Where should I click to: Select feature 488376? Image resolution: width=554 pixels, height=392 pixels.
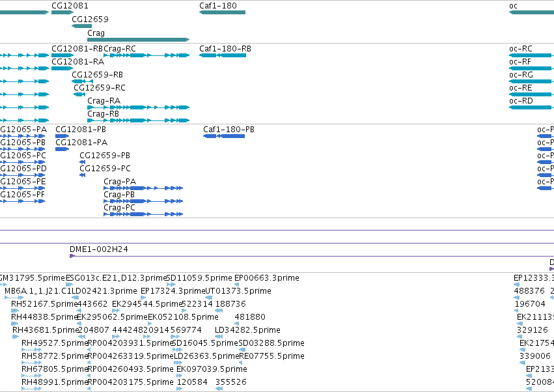point(517,298)
